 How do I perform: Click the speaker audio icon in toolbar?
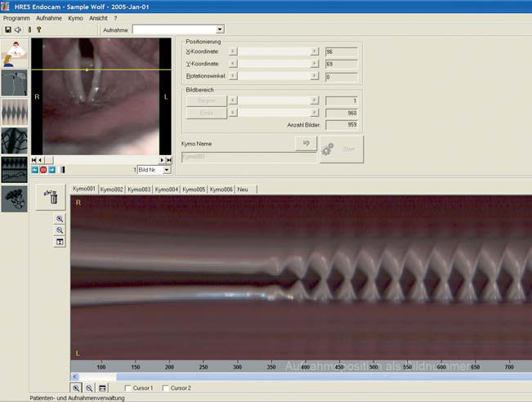(x=17, y=29)
